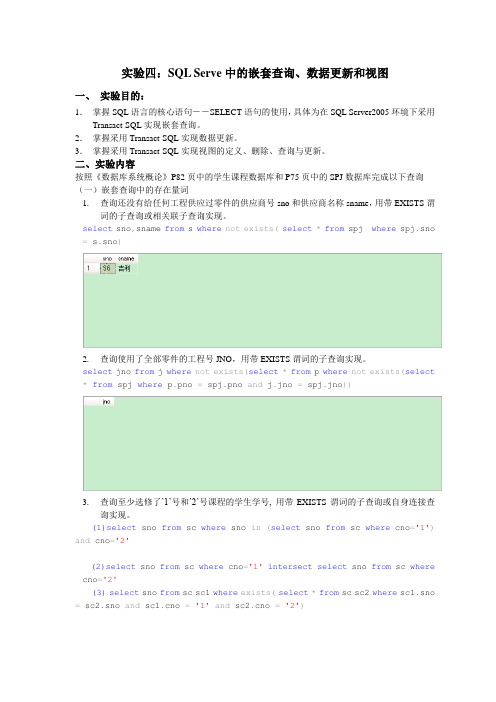The height and width of the screenshot is (702, 496).
Task: Select row number 1 in the first result grid
Action: [89, 268]
